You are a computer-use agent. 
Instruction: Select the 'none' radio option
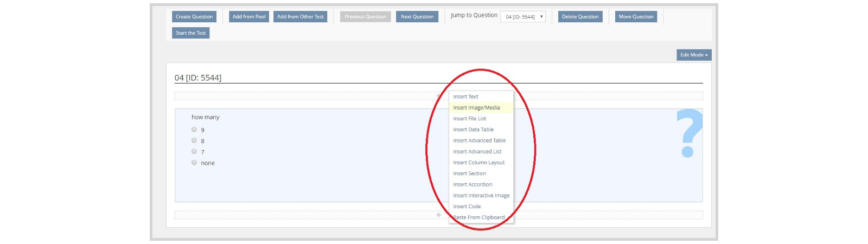pos(194,162)
